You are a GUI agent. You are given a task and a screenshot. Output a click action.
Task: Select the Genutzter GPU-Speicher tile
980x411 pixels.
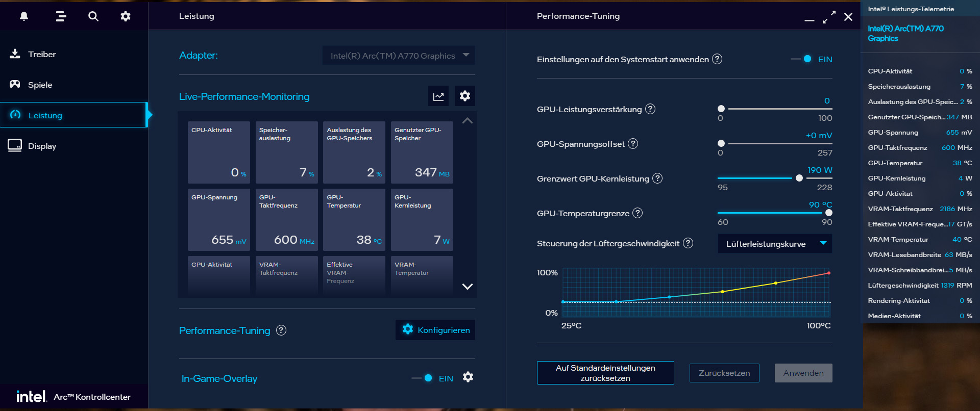(422, 152)
